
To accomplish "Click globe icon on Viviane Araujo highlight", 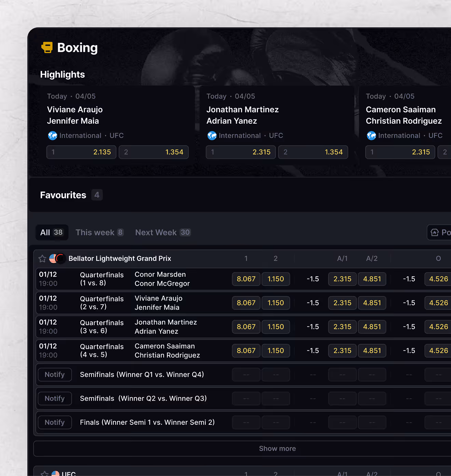I will point(53,136).
